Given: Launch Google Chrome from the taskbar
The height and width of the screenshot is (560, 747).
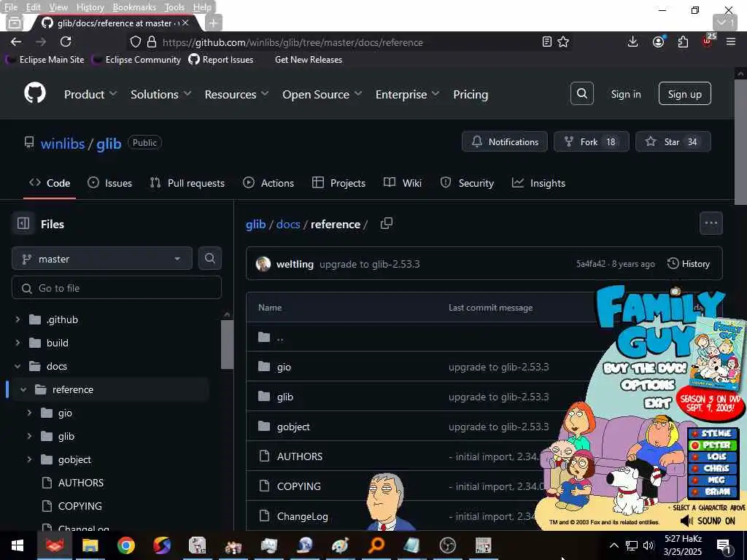Looking at the screenshot, I should point(126,545).
